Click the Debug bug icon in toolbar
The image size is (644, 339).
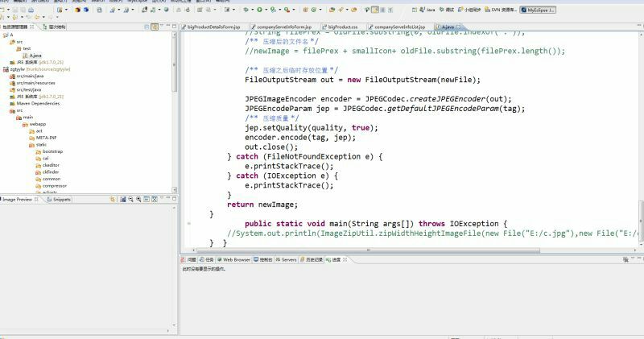[245, 10]
